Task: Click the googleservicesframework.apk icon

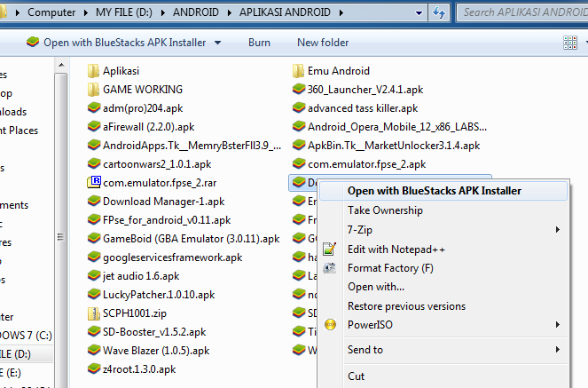Action: tap(94, 257)
